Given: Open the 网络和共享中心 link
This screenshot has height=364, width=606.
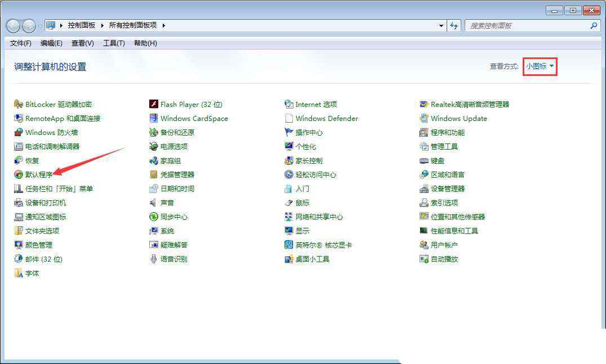Looking at the screenshot, I should [319, 217].
